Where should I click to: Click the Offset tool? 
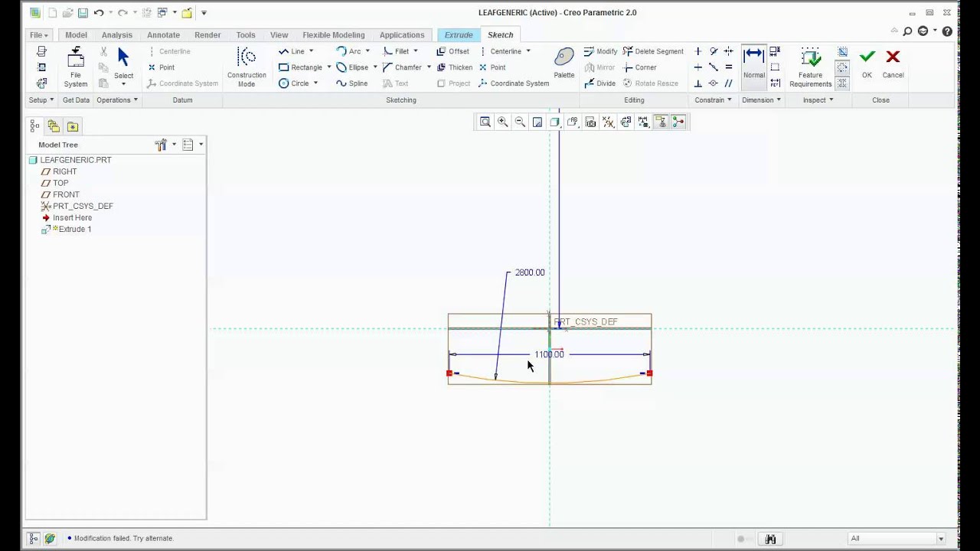coord(452,51)
